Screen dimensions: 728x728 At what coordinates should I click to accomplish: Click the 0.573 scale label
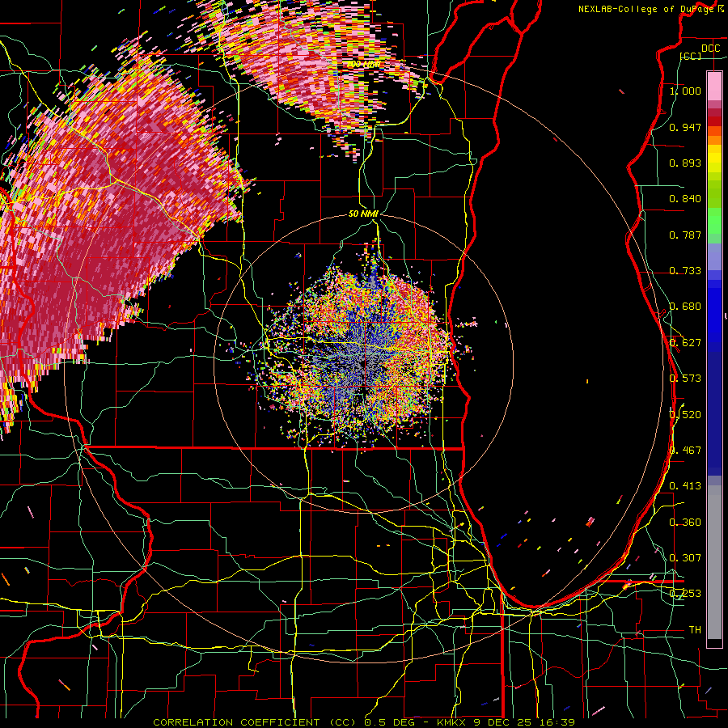[x=685, y=379]
